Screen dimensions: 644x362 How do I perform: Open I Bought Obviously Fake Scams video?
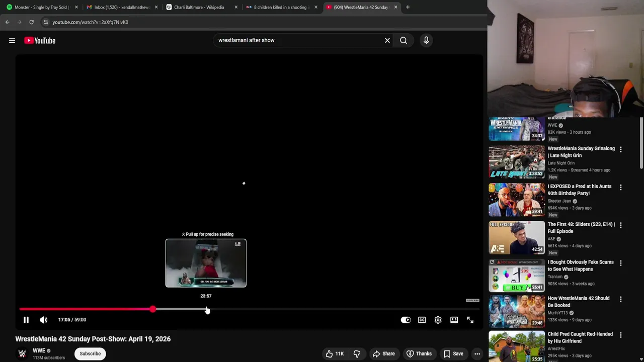tap(581, 265)
